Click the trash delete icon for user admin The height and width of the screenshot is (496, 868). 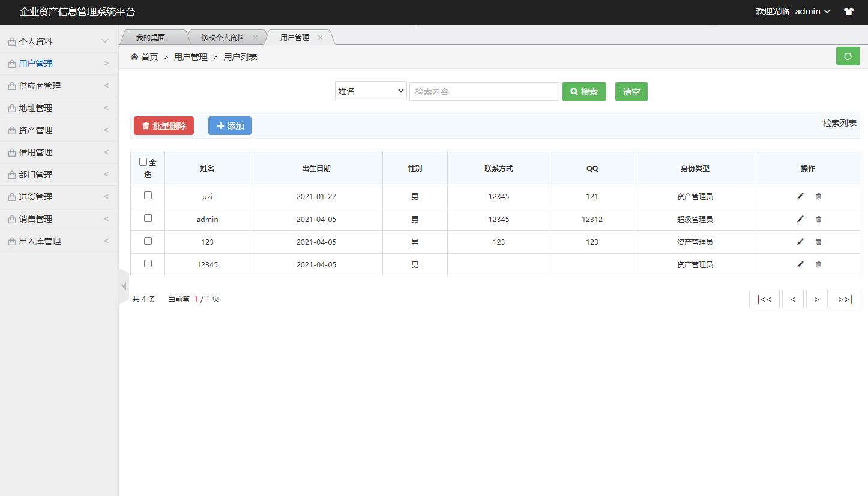818,218
